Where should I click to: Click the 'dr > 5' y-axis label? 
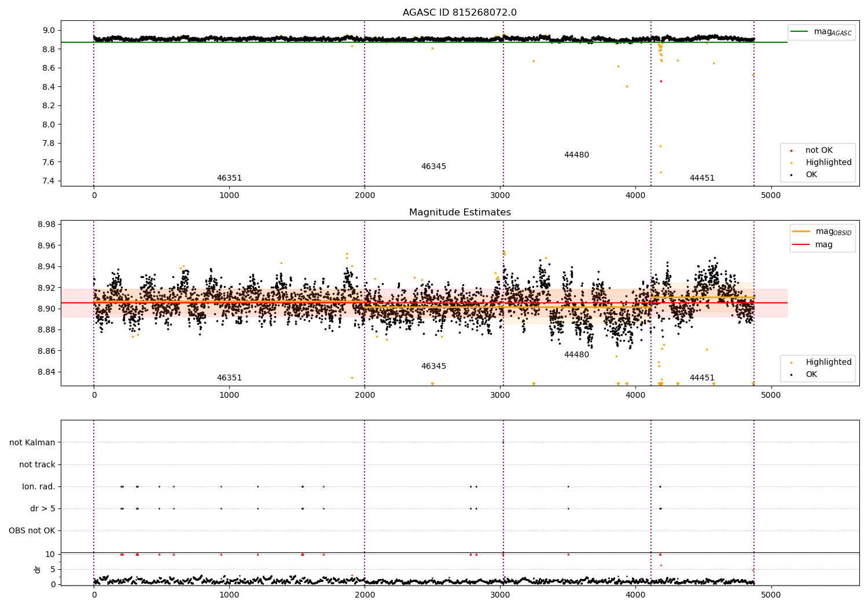pos(43,509)
